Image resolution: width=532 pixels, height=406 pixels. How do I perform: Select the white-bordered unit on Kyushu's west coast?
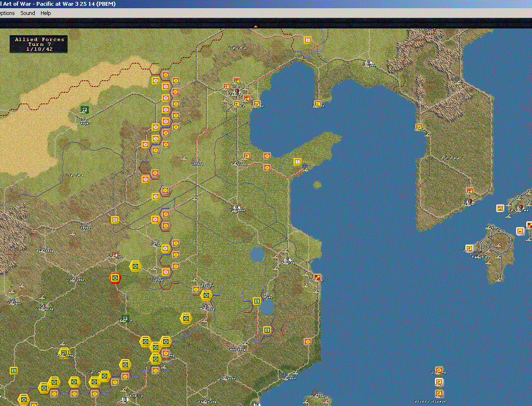469,249
